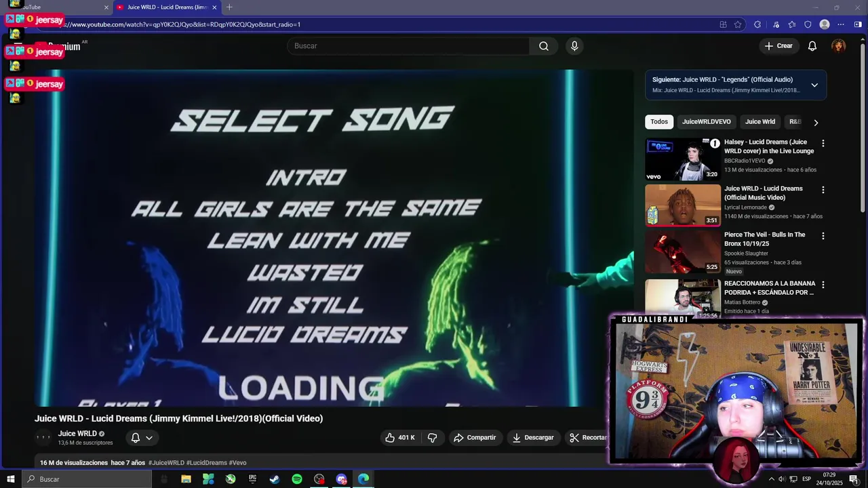Viewport: 868px width, 488px height.
Task: Click the Crear button
Action: [x=778, y=46]
